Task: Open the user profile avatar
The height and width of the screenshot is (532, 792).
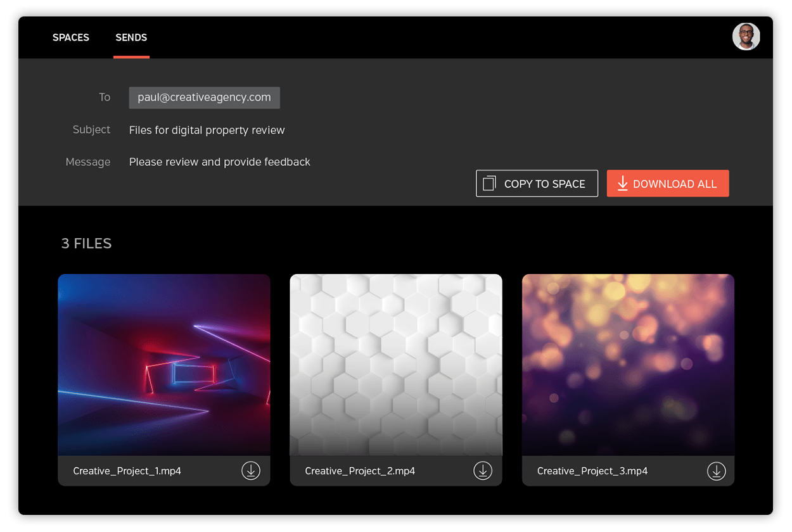Action: pos(746,37)
